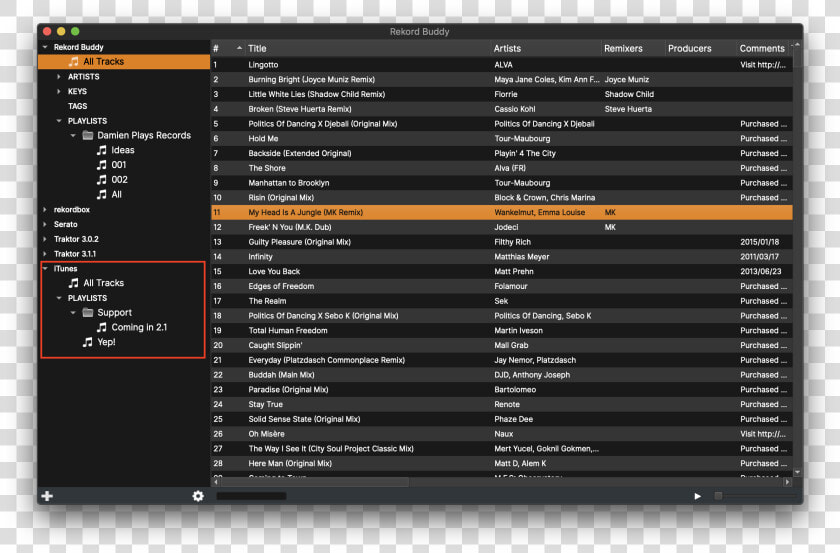840x553 pixels.
Task: Collapse the iTunes PLAYLISTS section
Action: point(59,298)
